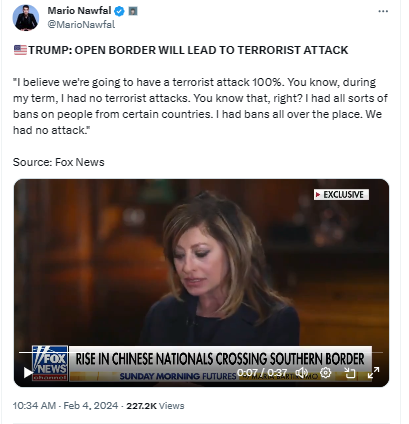The width and height of the screenshot is (409, 424).
Task: Click the blue verified checkmark badge
Action: pos(119,11)
